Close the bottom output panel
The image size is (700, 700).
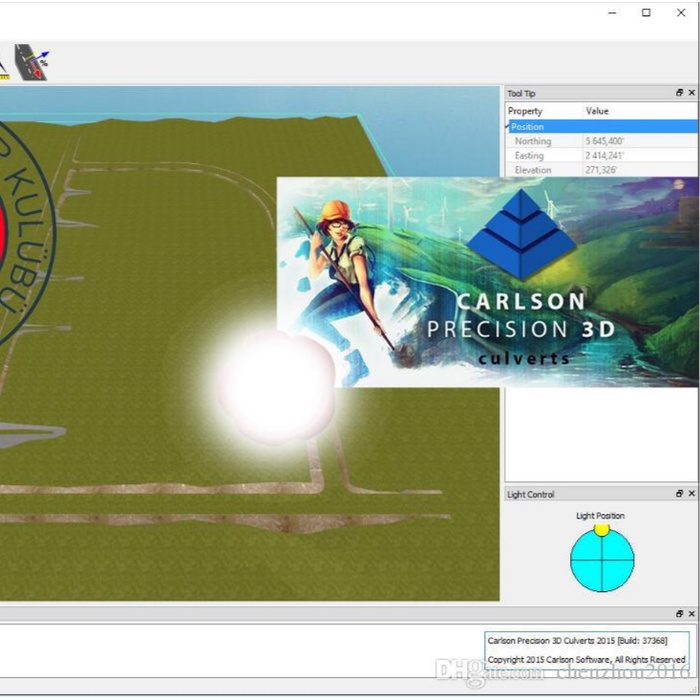click(692, 614)
